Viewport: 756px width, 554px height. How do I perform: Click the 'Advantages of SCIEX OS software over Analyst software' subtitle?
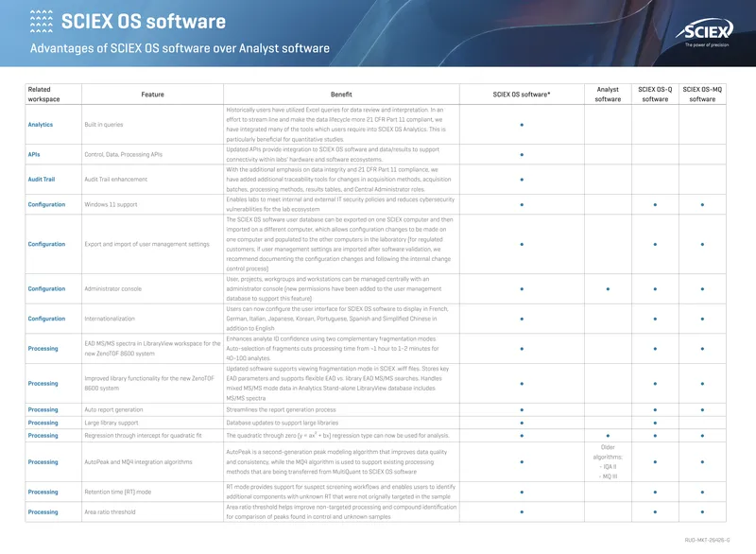point(180,48)
